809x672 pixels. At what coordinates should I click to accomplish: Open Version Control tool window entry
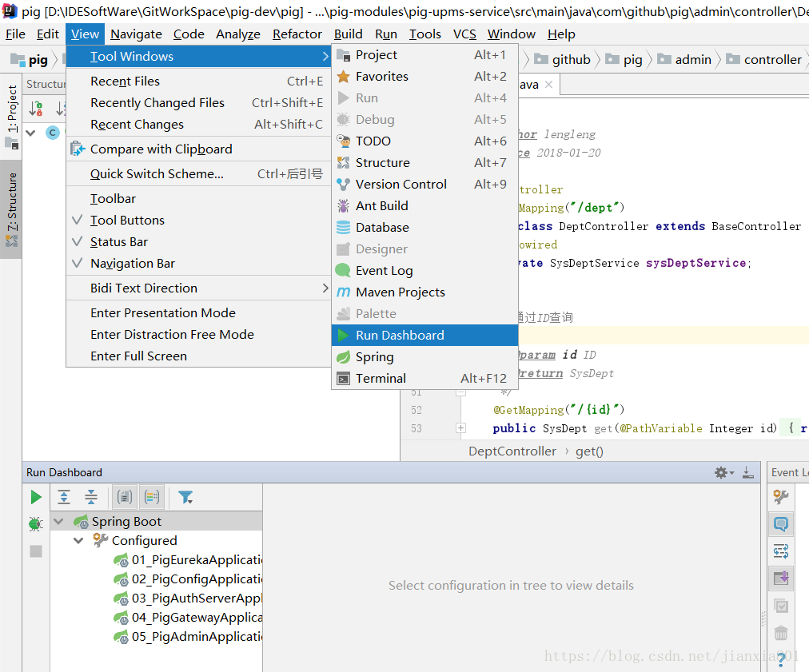click(424, 184)
